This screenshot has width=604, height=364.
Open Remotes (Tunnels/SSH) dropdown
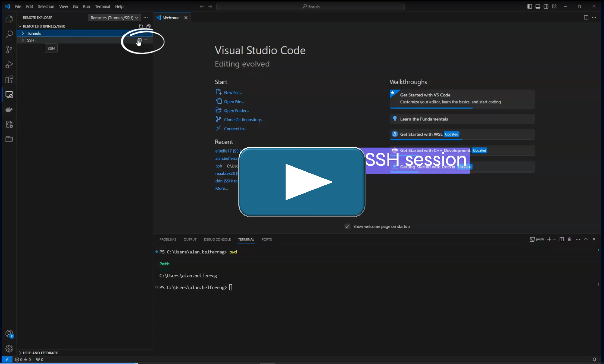click(x=114, y=18)
